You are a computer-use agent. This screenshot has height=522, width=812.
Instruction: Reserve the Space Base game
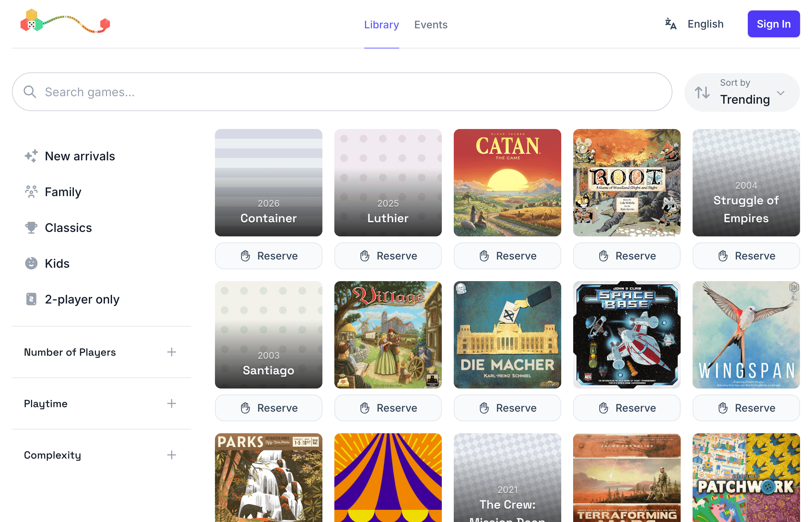coord(627,408)
